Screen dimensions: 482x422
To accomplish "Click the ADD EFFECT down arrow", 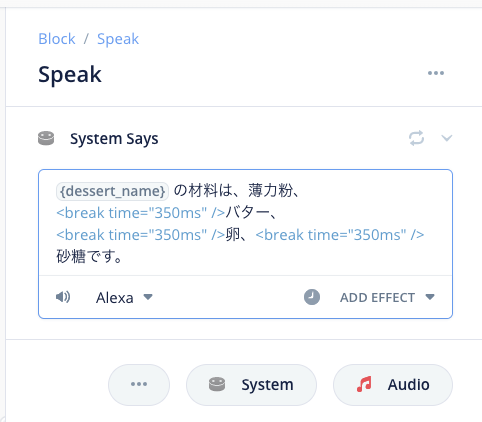I will click(x=430, y=297).
